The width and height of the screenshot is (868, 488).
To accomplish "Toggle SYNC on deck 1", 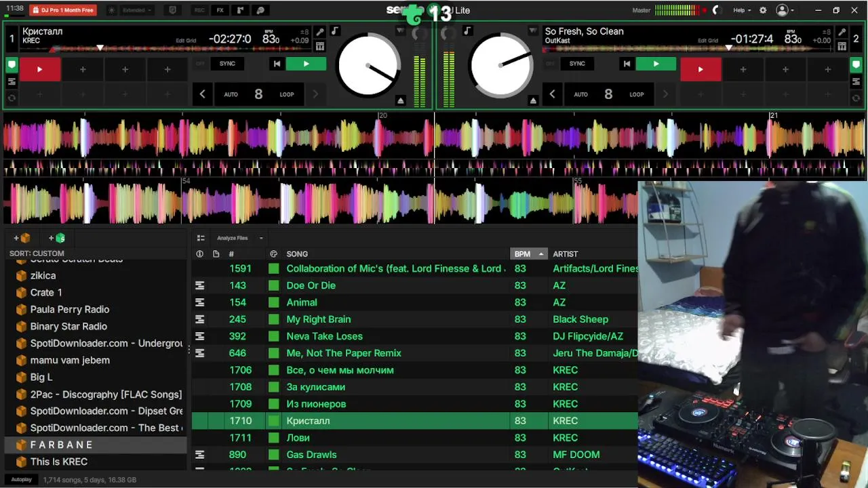I will pos(227,64).
